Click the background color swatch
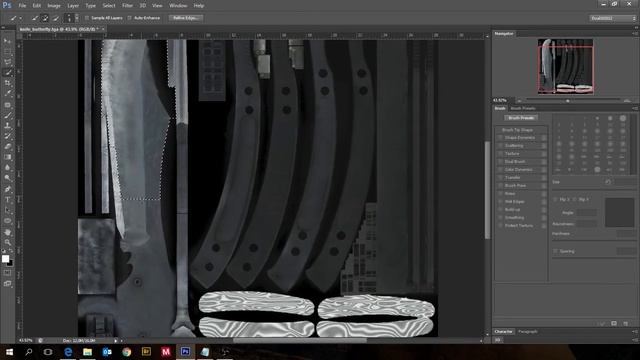This screenshot has width=640, height=360. (11, 264)
